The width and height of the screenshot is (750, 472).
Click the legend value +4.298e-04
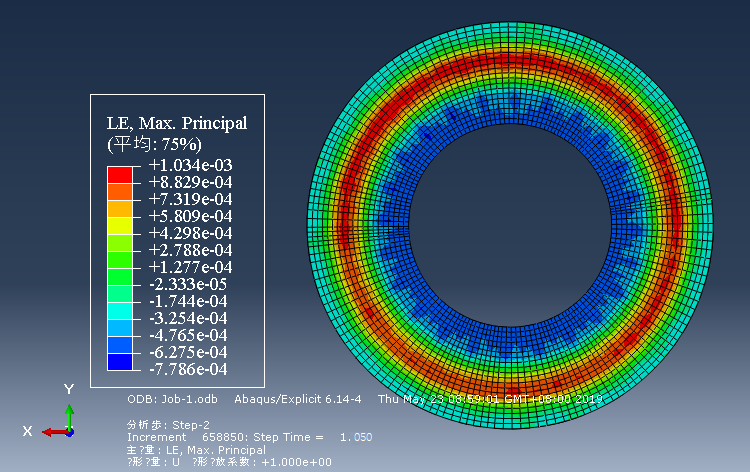click(190, 233)
